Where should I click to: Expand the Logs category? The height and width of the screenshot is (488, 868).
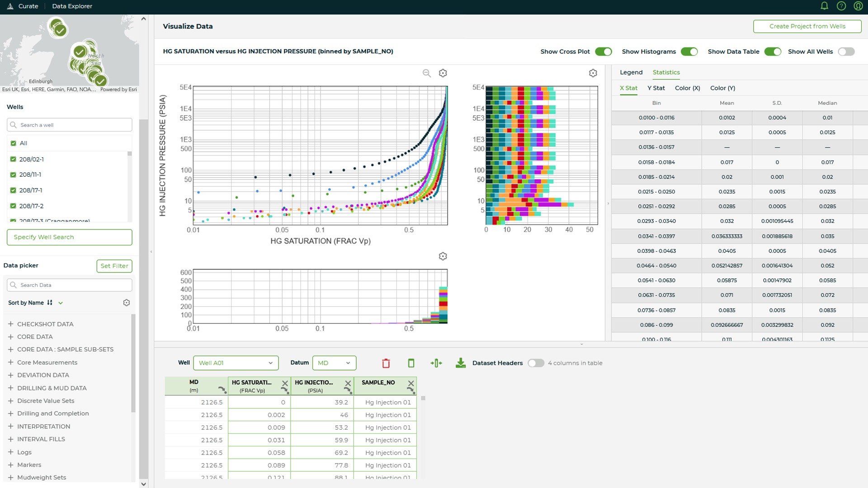click(10, 452)
